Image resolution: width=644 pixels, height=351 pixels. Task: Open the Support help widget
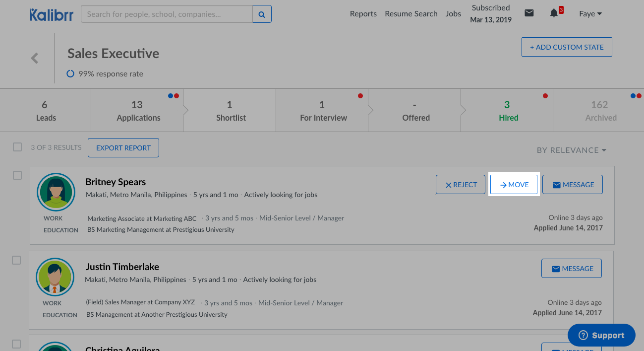pos(601,335)
